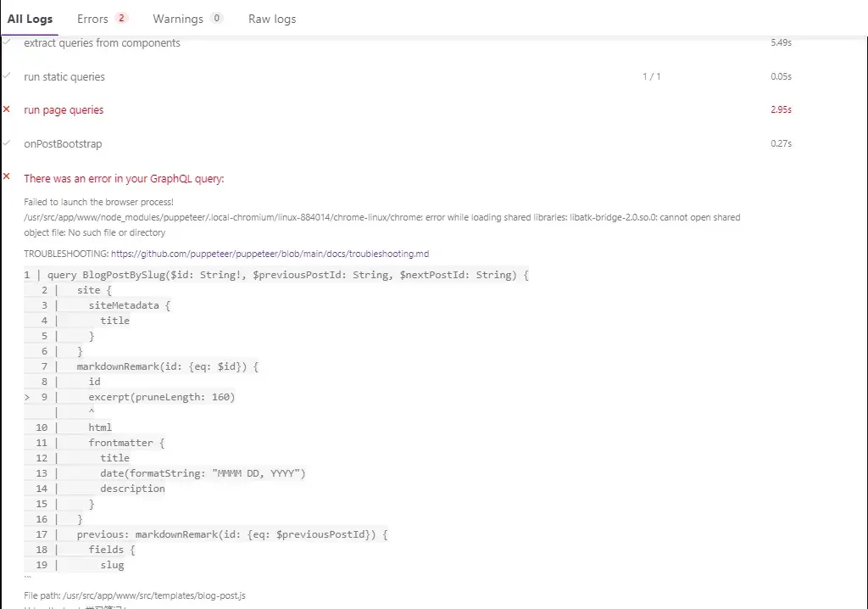Click the 'There was an error in your GraphQL query:' heading
The image size is (868, 609).
(124, 178)
